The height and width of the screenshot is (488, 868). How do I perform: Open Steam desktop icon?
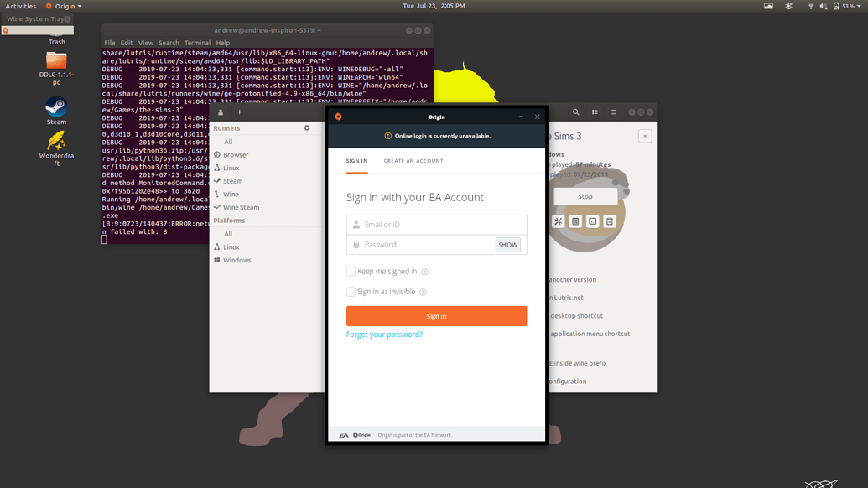56,111
